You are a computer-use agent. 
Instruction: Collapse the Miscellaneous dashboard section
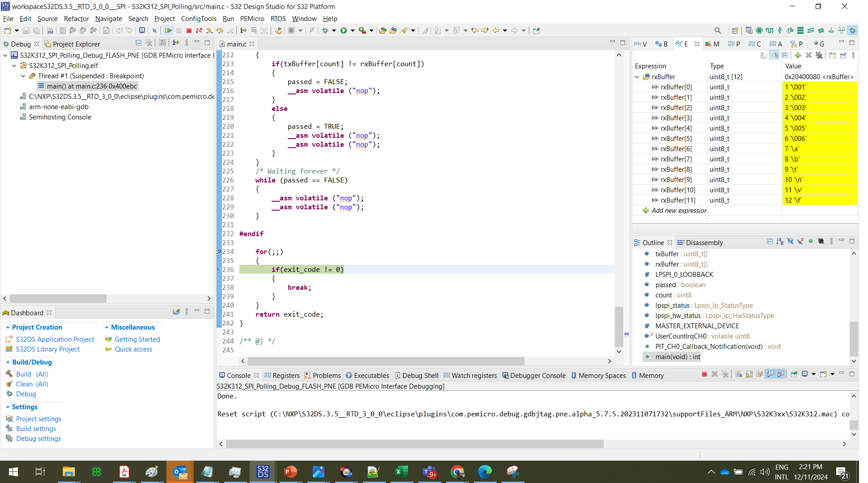(106, 328)
